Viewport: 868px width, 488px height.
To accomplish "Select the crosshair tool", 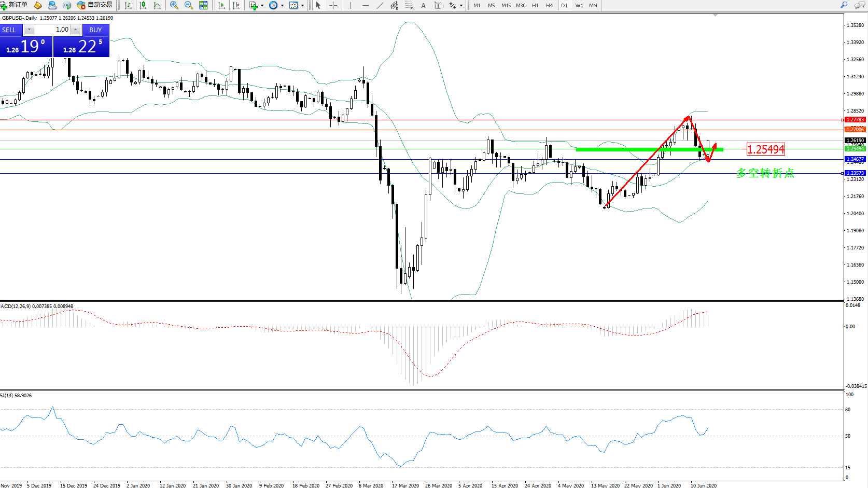I will (x=333, y=5).
